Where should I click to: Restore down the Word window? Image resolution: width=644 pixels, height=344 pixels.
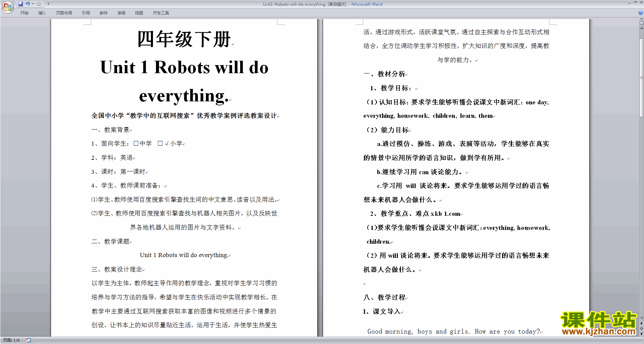(635, 3)
